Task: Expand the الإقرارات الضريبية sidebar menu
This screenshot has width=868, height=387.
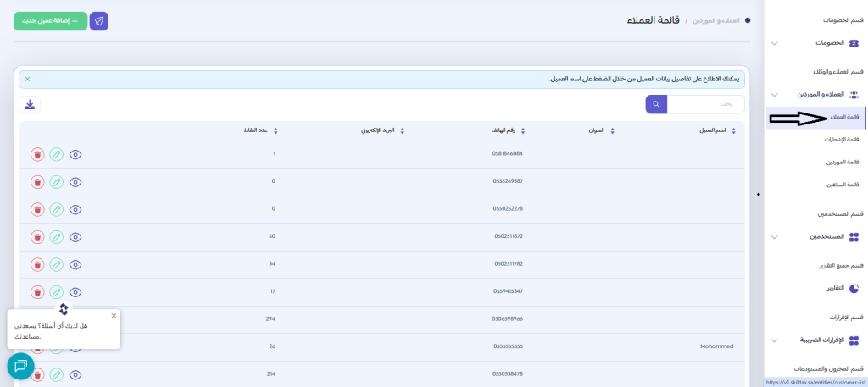Action: click(x=774, y=340)
